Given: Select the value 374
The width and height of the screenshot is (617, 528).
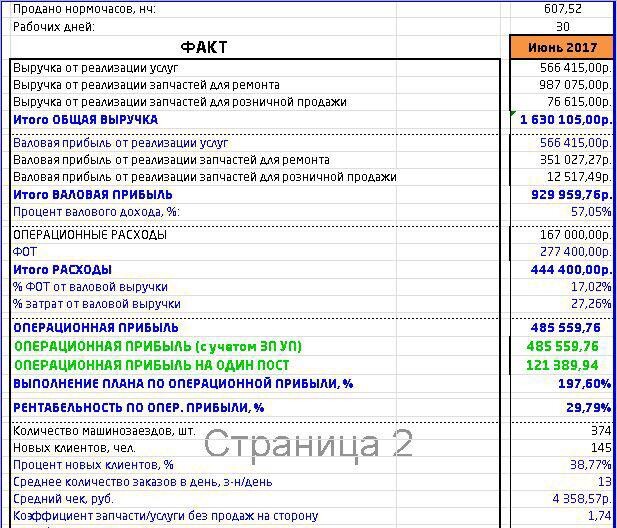Looking at the screenshot, I should pyautogui.click(x=601, y=431).
